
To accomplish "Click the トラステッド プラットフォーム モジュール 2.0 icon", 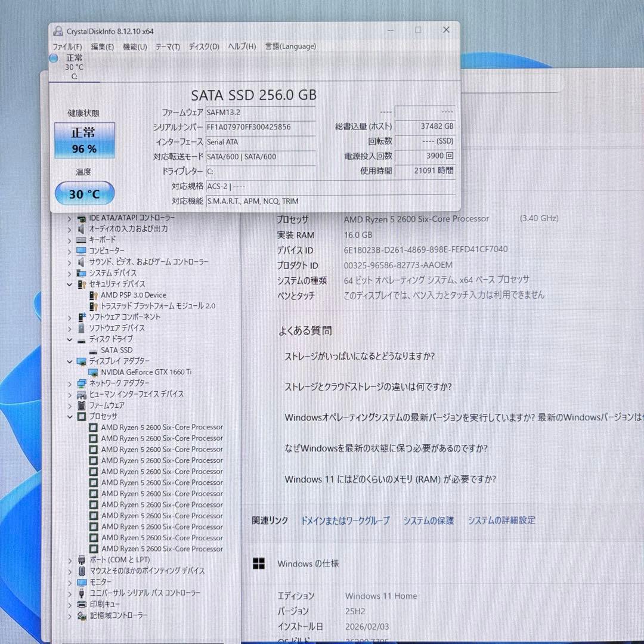I will (x=94, y=306).
